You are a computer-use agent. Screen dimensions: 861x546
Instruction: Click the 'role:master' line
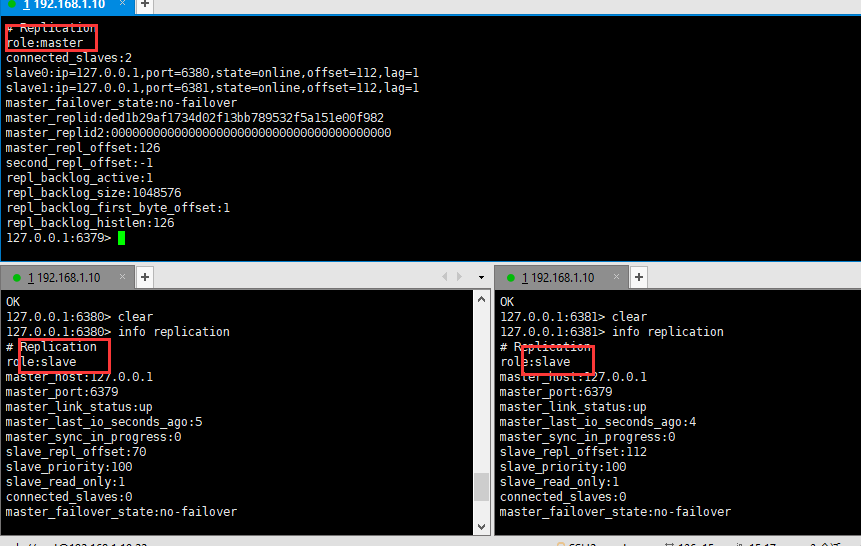point(45,43)
